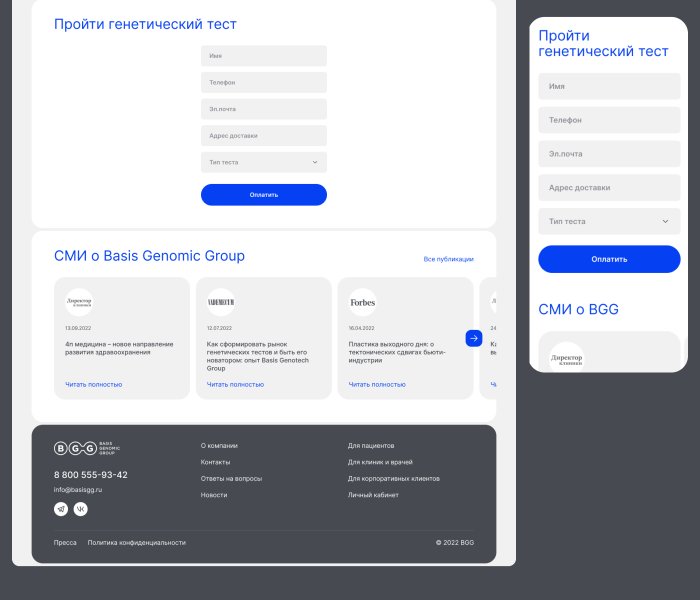700x600 pixels.
Task: Focus the desktop Имя input field
Action: [x=264, y=56]
